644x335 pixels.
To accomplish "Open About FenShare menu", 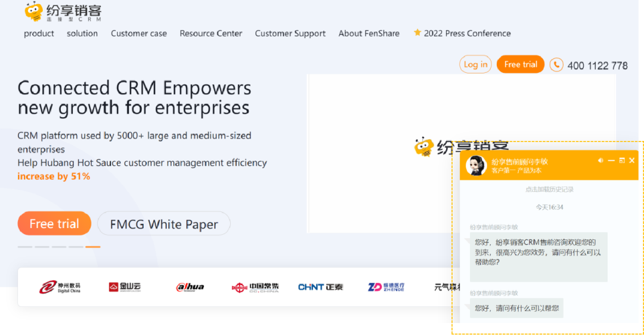I will [369, 33].
